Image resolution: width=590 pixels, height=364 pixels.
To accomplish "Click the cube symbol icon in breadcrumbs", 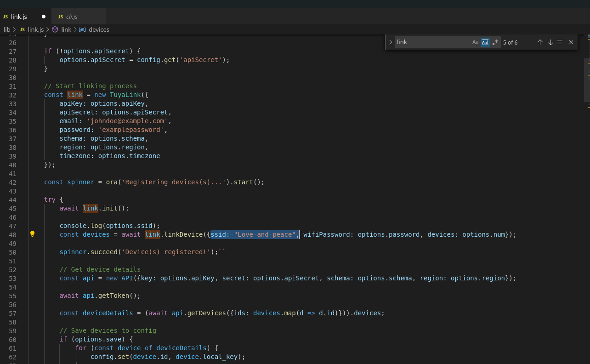I will (55, 29).
